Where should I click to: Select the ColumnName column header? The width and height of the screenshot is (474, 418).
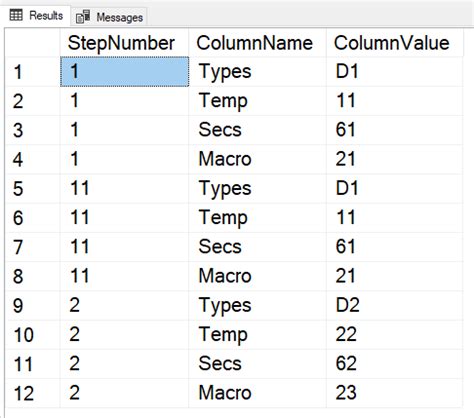click(257, 43)
